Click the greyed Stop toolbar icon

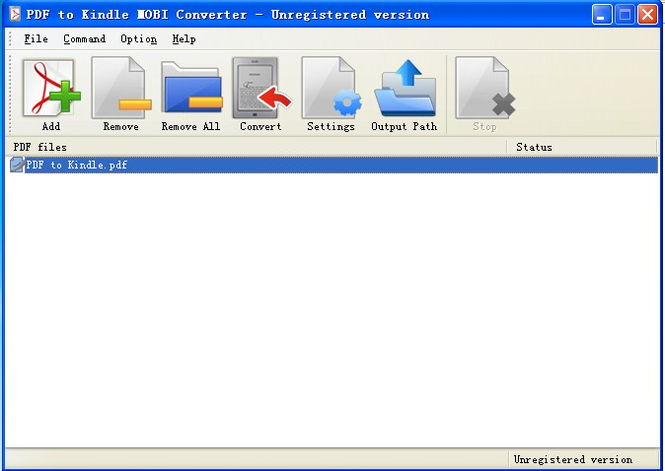pos(485,88)
